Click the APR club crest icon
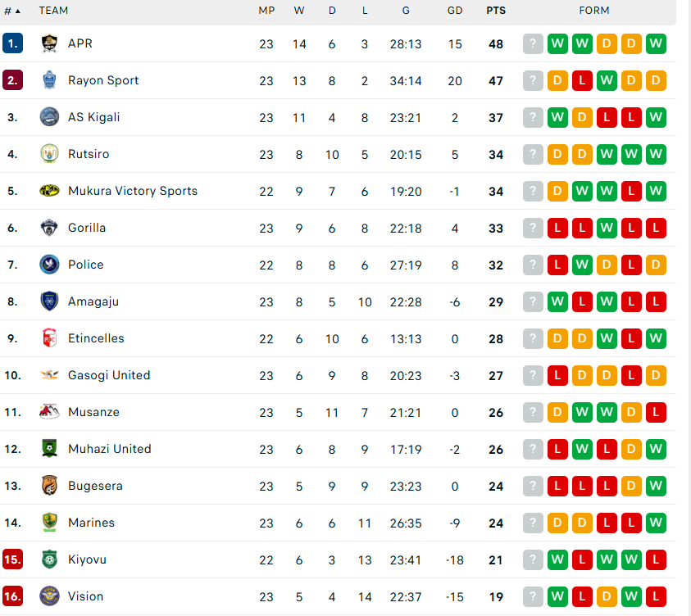This screenshot has width=691, height=616. coord(49,43)
